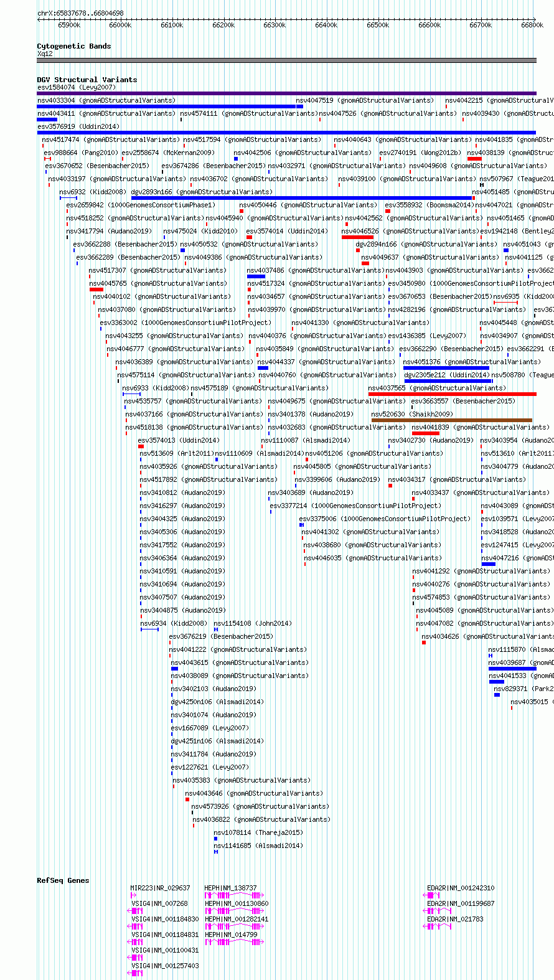Open variant nsv1141685 (Alsmadi2014)

[258, 846]
